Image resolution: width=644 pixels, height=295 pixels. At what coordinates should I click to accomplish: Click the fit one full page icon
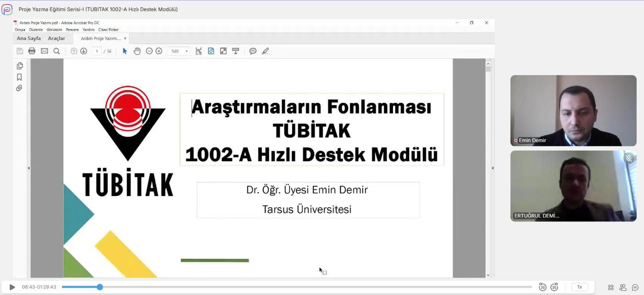211,51
